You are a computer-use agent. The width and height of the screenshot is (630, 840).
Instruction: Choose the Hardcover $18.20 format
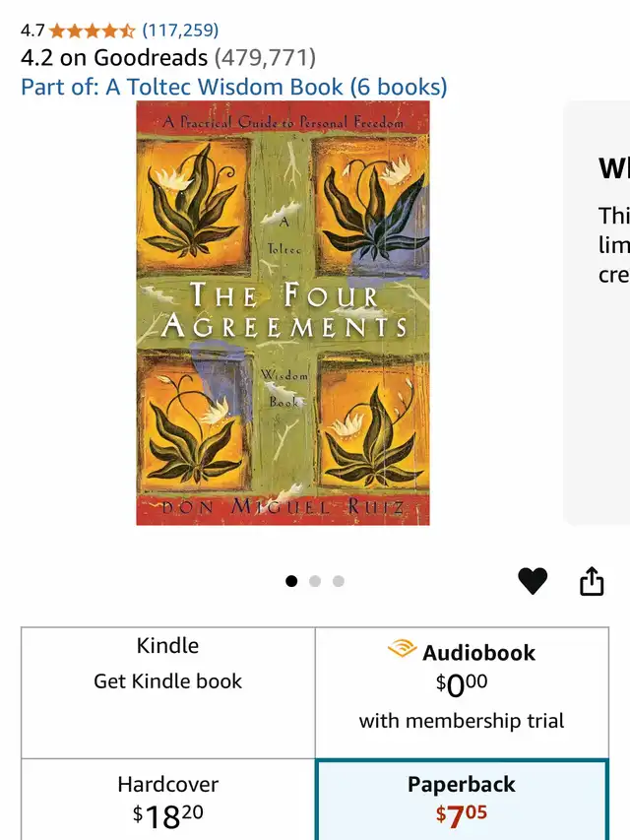tap(168, 800)
